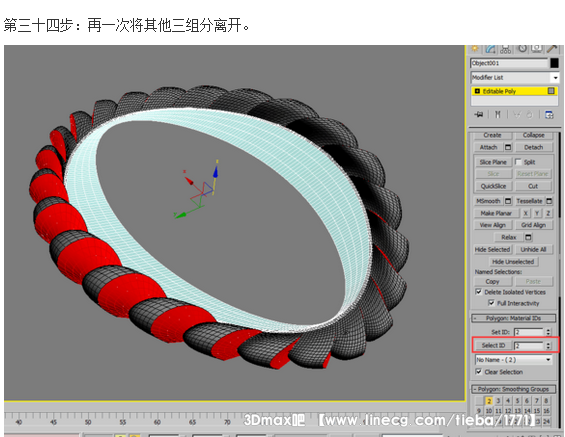Screen dimensions: 565x437
Task: Open Tessellate settings box
Action: 549,201
